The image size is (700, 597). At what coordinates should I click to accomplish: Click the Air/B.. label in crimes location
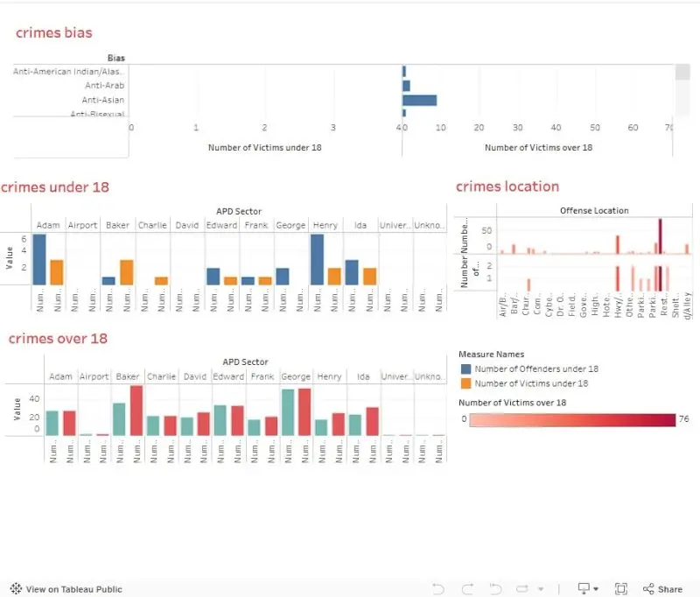point(502,306)
